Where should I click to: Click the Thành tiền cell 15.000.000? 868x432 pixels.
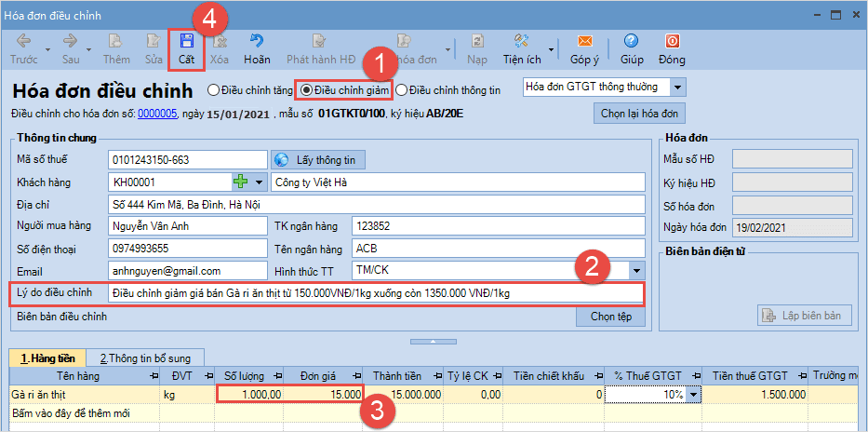click(x=404, y=395)
